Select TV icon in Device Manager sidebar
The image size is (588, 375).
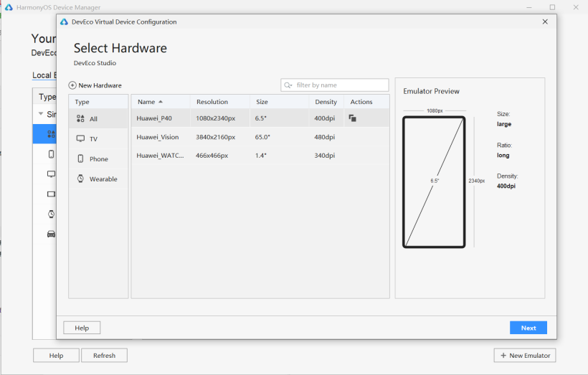coord(52,174)
